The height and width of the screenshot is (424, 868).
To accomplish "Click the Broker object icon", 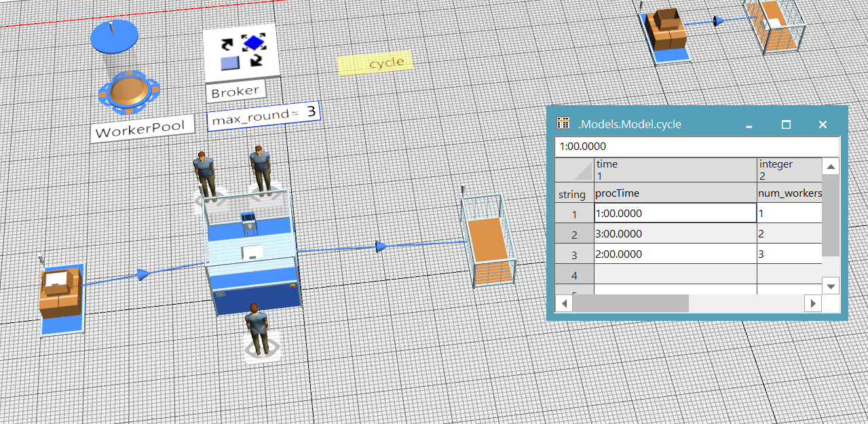I will pos(241,54).
